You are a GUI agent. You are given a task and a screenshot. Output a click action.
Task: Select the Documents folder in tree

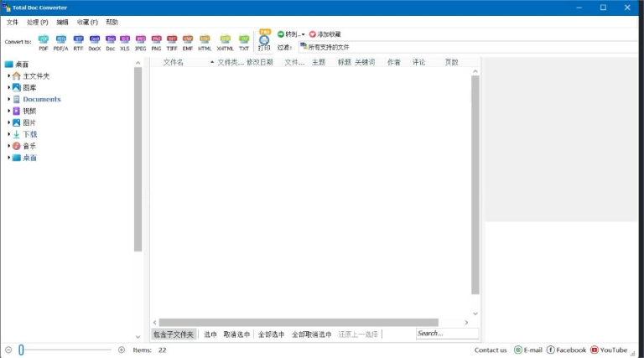pyautogui.click(x=41, y=100)
